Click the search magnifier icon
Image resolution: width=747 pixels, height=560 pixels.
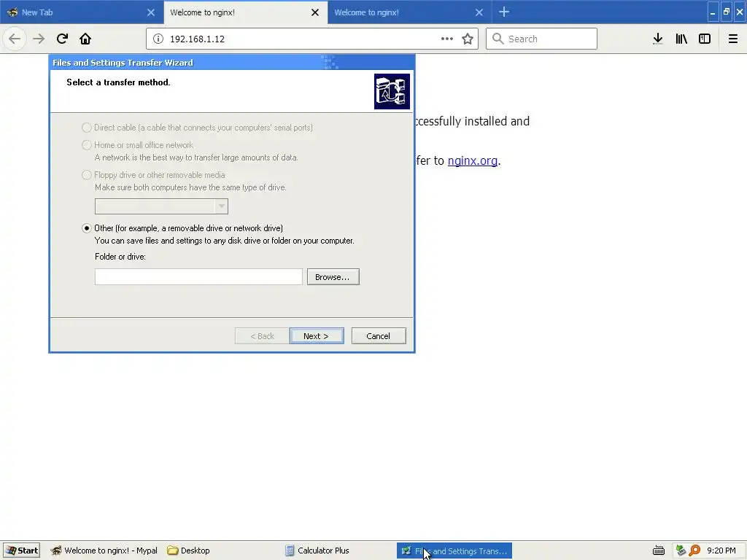498,39
